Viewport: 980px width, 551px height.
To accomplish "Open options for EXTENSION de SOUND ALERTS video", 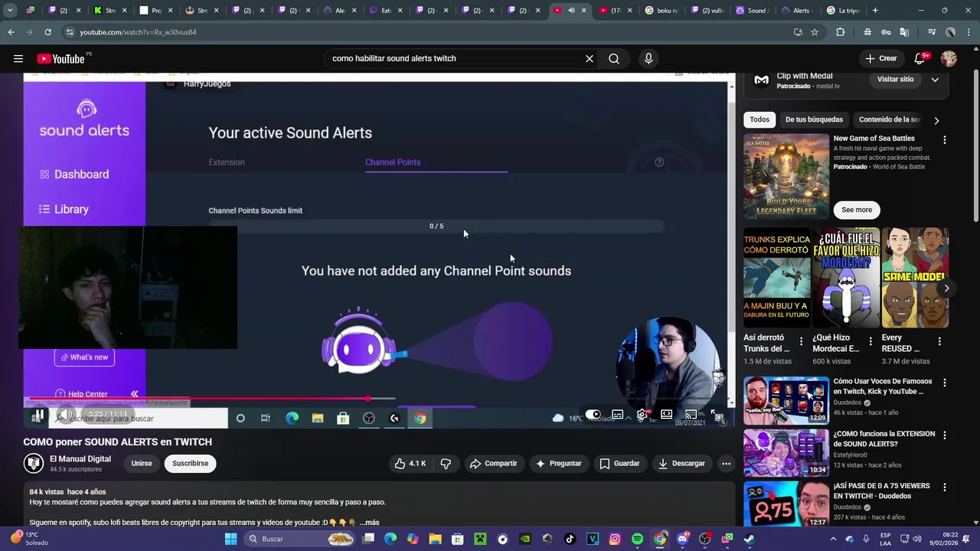I will pos(944,435).
